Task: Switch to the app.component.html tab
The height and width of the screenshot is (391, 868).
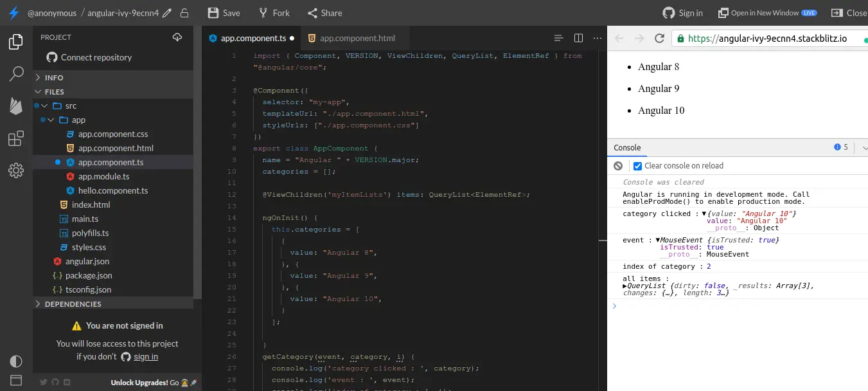Action: [x=357, y=38]
